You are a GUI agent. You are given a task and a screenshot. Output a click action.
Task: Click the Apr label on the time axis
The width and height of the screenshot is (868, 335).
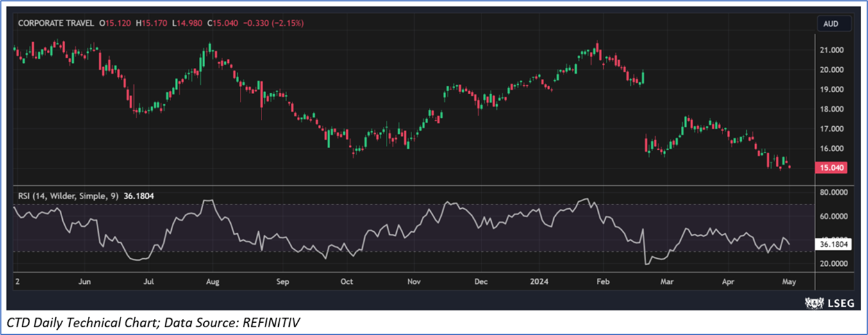click(x=728, y=281)
